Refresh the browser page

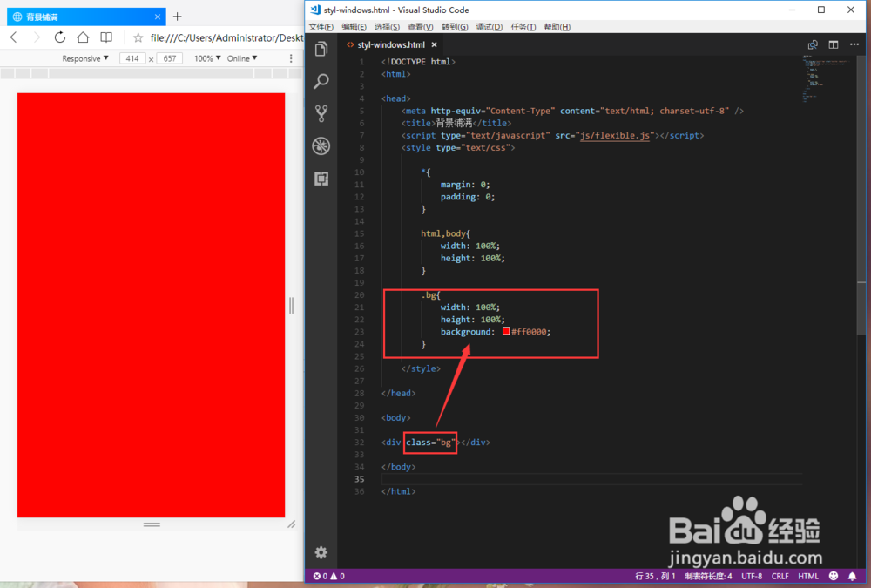click(x=60, y=37)
